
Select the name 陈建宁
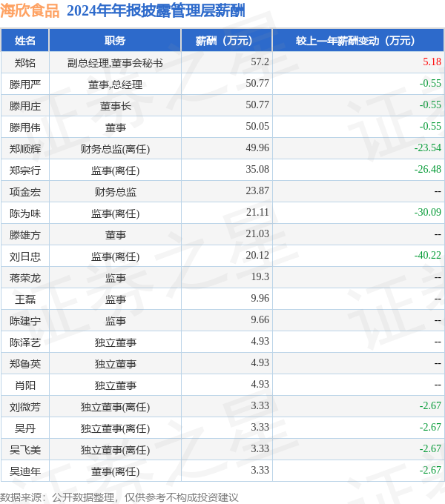coord(25,322)
